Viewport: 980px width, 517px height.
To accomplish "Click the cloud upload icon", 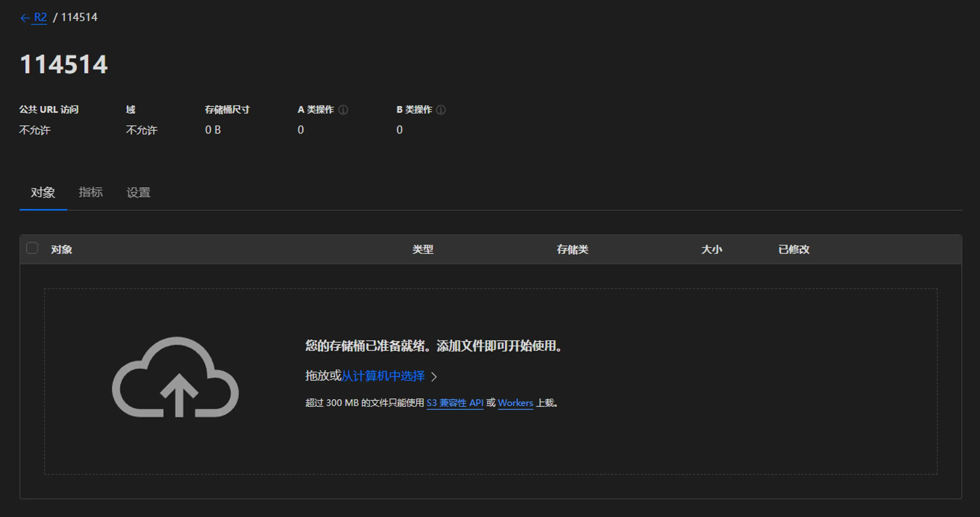I will tap(175, 377).
